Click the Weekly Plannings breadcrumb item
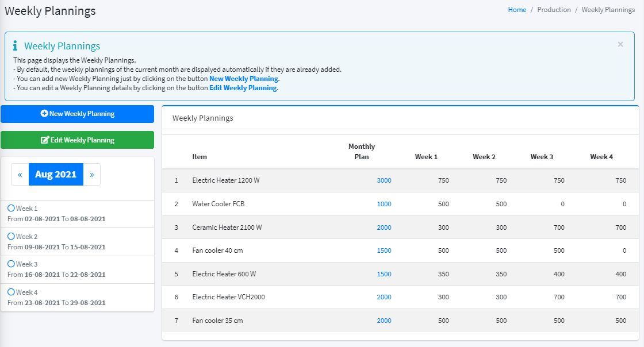This screenshot has height=347, width=644. (608, 10)
